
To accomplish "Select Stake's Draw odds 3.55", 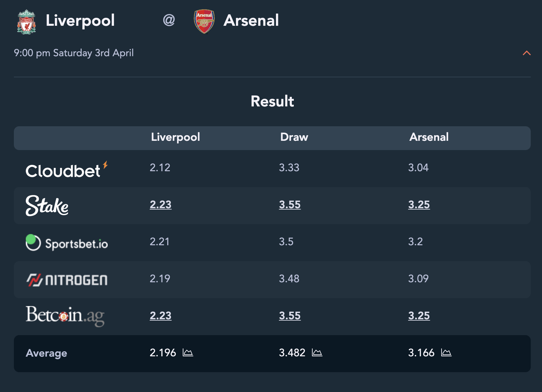I will point(290,205).
